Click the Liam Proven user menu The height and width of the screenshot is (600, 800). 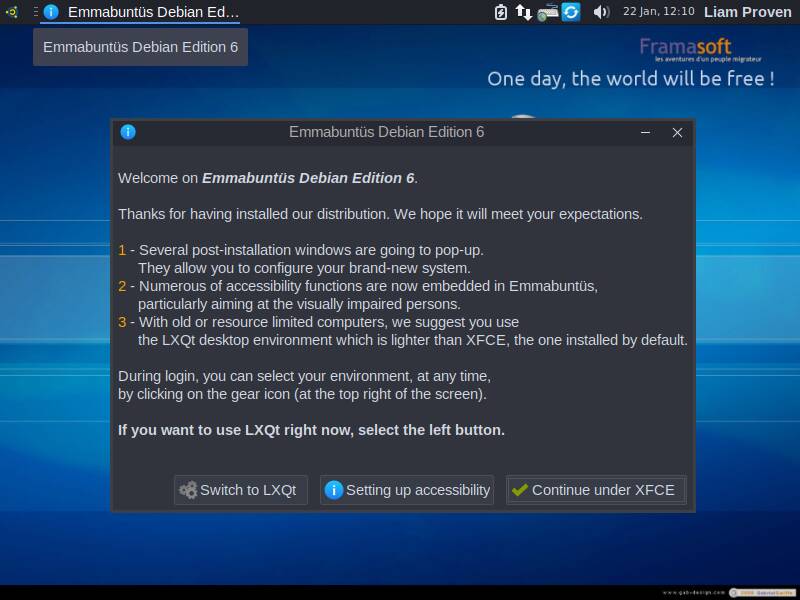point(746,12)
